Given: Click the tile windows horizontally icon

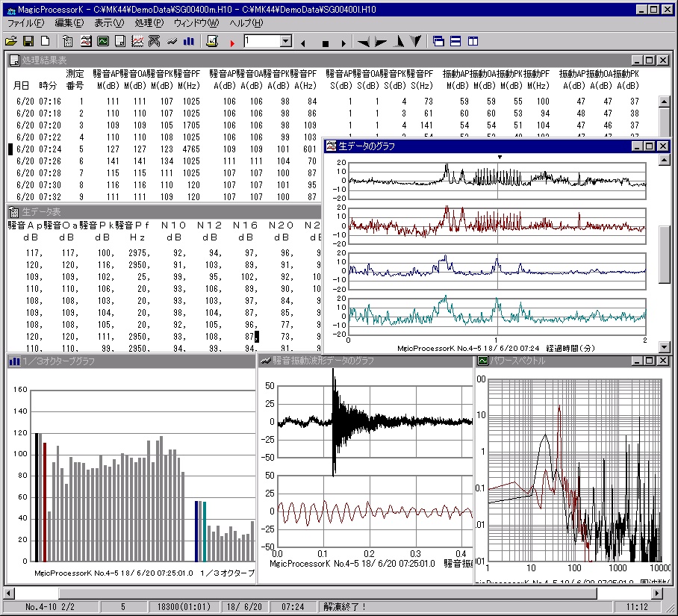Looking at the screenshot, I should [x=455, y=41].
